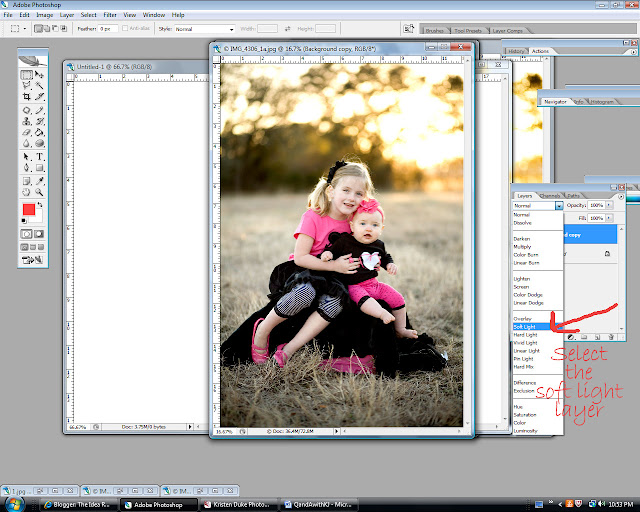The width and height of the screenshot is (640, 512).
Task: Select the Patch healing tool
Action: [27, 110]
